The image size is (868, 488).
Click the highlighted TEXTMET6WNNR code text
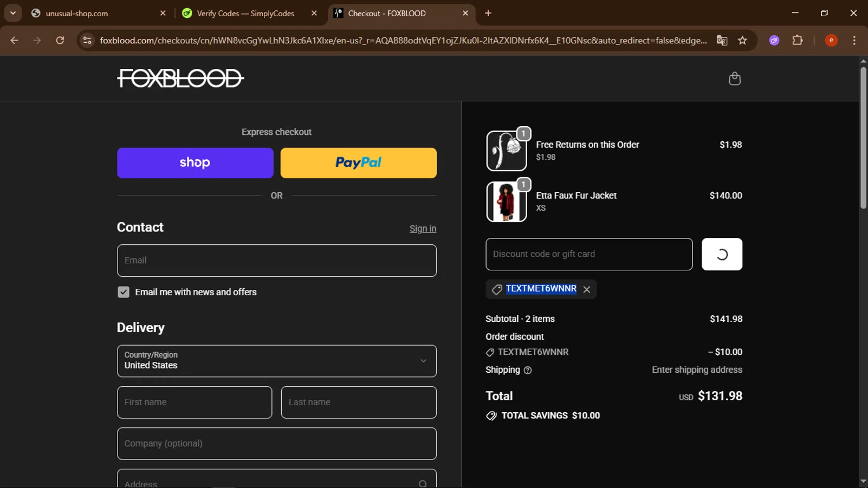[541, 289]
